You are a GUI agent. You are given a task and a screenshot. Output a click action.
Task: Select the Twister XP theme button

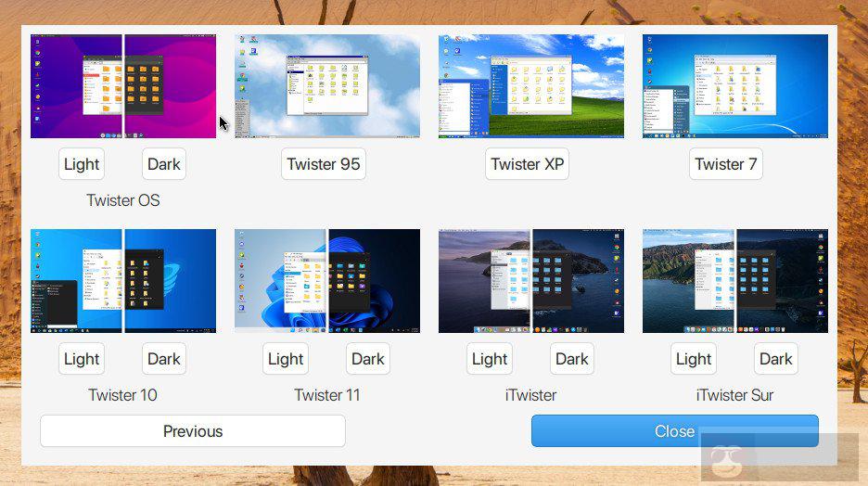pyautogui.click(x=527, y=164)
